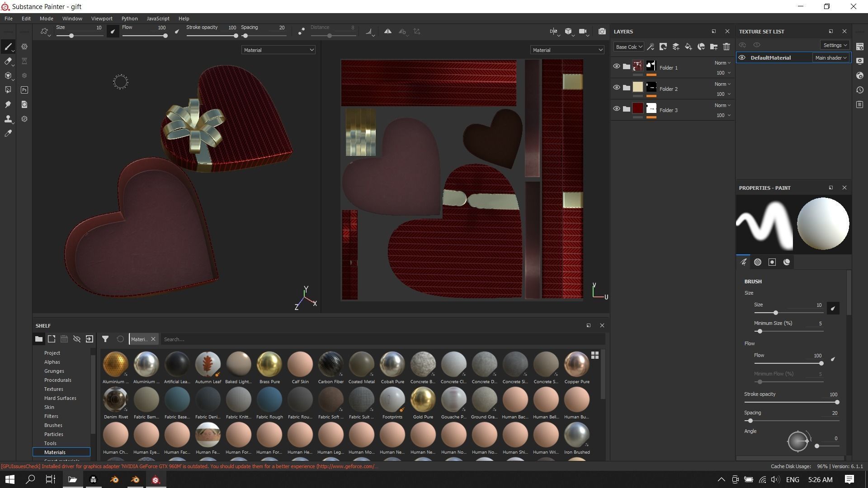This screenshot has width=868, height=488.
Task: Expand the Base Color channel dropdown
Action: 628,47
